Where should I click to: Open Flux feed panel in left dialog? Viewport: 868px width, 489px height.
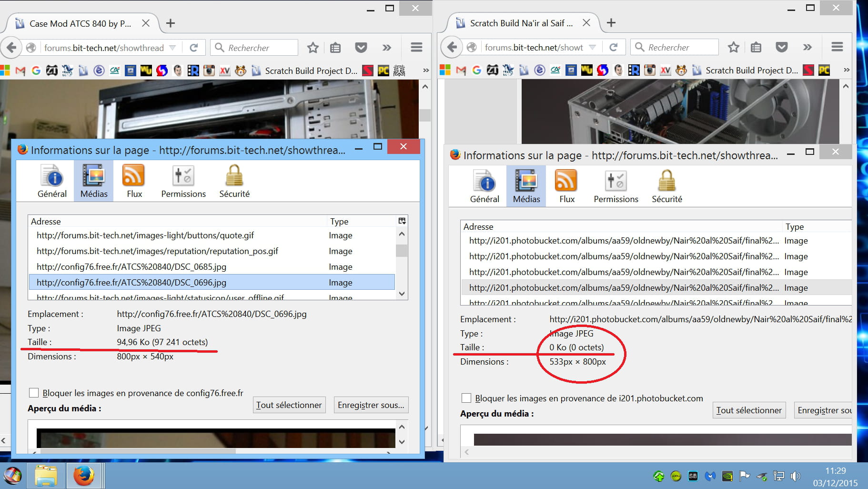134,181
